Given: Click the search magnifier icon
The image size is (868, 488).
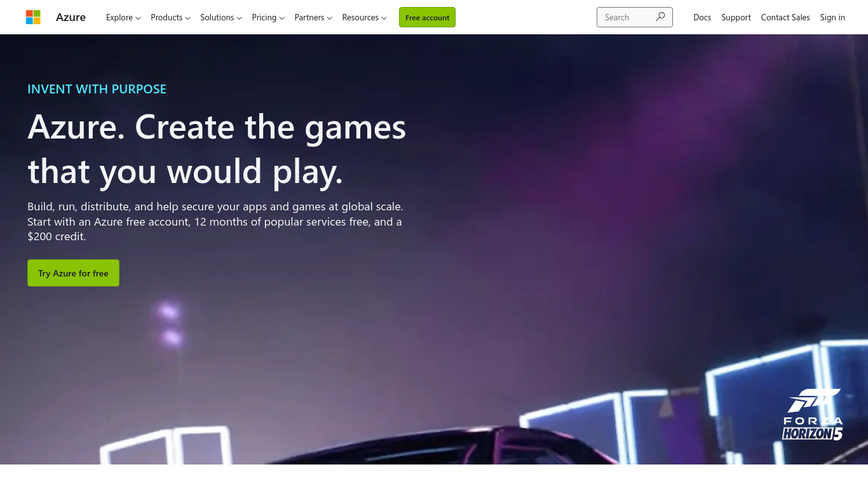Looking at the screenshot, I should (660, 17).
